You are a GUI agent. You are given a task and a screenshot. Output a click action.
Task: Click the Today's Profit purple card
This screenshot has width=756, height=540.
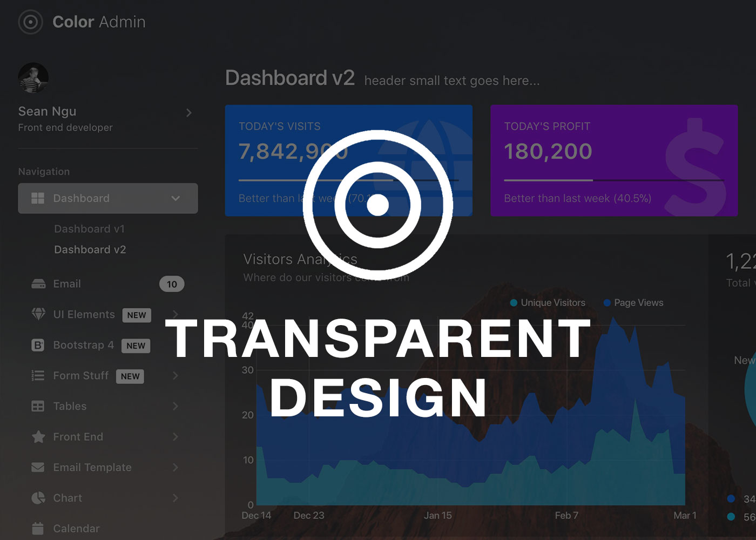(613, 160)
